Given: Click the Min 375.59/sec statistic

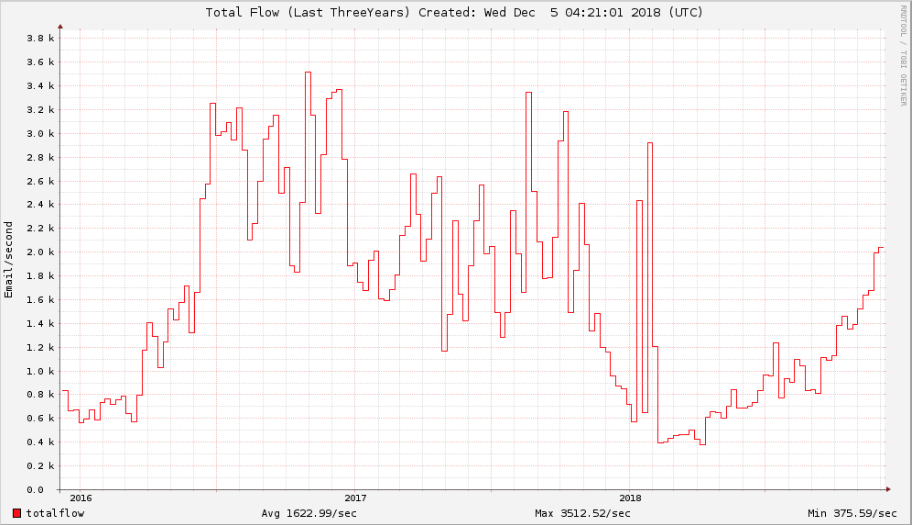Looking at the screenshot, I should pos(852,513).
